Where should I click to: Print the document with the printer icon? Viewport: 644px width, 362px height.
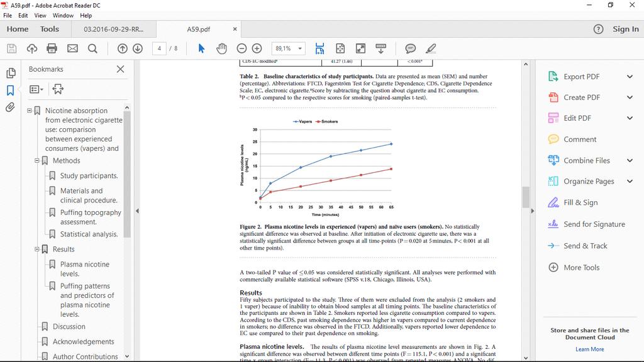pyautogui.click(x=52, y=48)
